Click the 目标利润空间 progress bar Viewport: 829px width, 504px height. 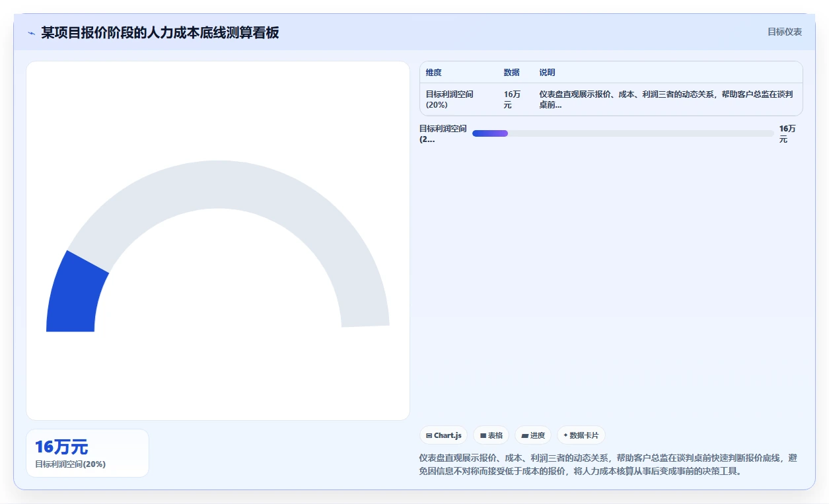click(623, 133)
